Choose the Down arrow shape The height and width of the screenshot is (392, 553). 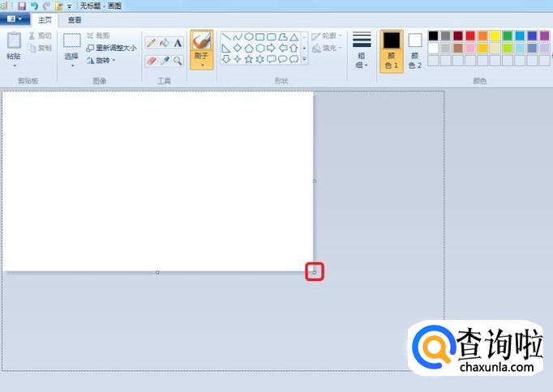coord(226,59)
